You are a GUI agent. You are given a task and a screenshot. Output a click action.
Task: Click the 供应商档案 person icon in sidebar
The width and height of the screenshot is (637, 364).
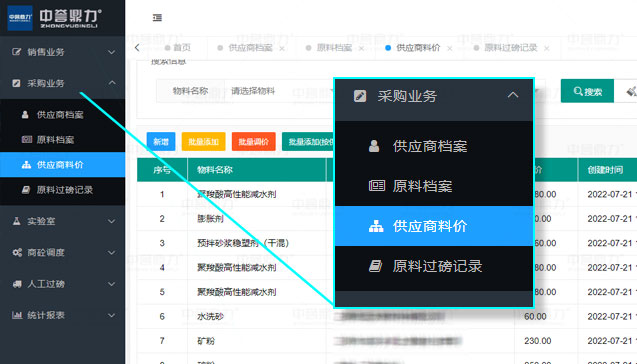[25, 115]
